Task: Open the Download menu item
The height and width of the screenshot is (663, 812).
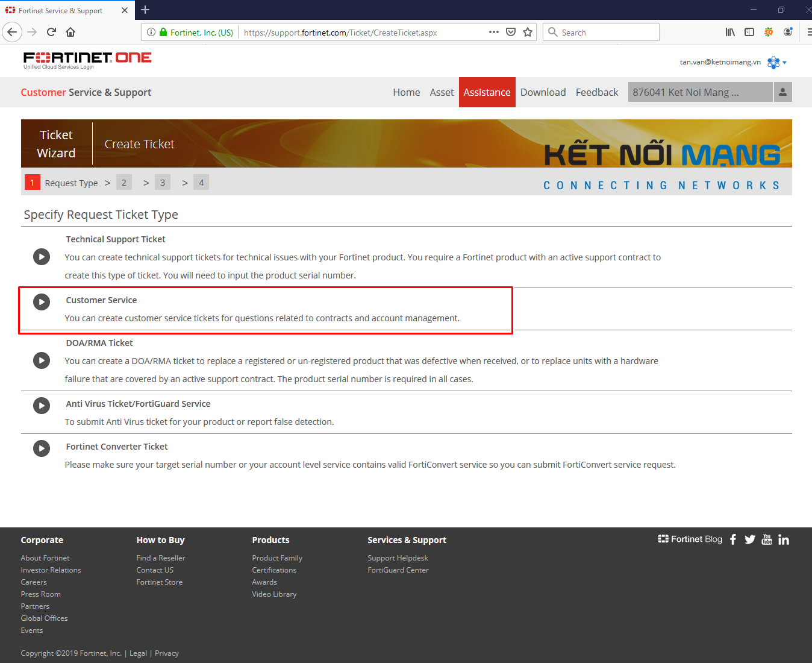Action: point(543,92)
